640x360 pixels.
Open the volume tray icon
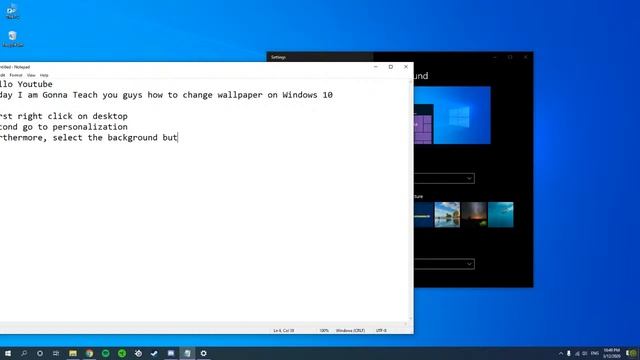pyautogui.click(x=585, y=353)
